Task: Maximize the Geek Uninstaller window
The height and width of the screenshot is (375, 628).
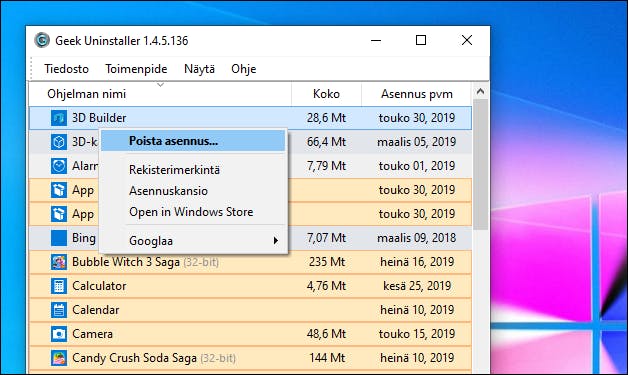Action: pyautogui.click(x=421, y=40)
